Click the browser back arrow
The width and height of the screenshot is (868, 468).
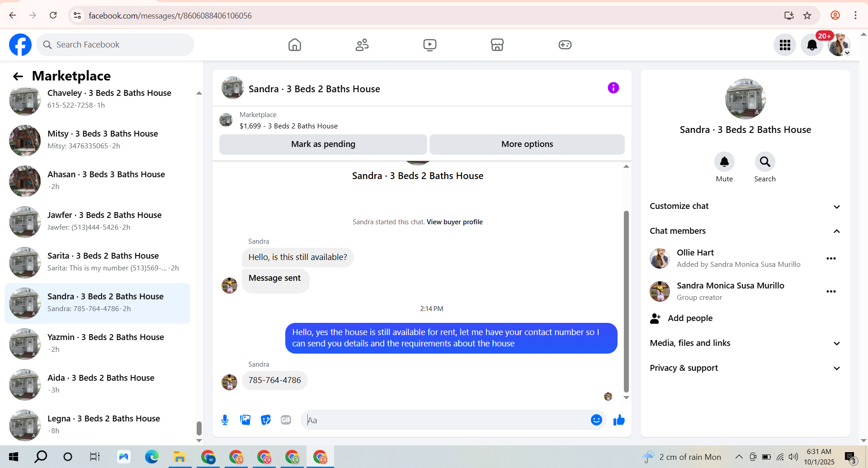coord(13,15)
